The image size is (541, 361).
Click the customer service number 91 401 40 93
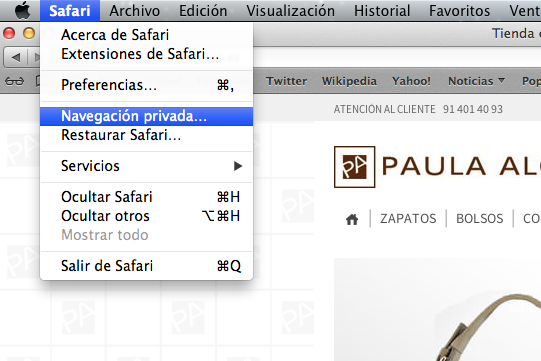[473, 109]
